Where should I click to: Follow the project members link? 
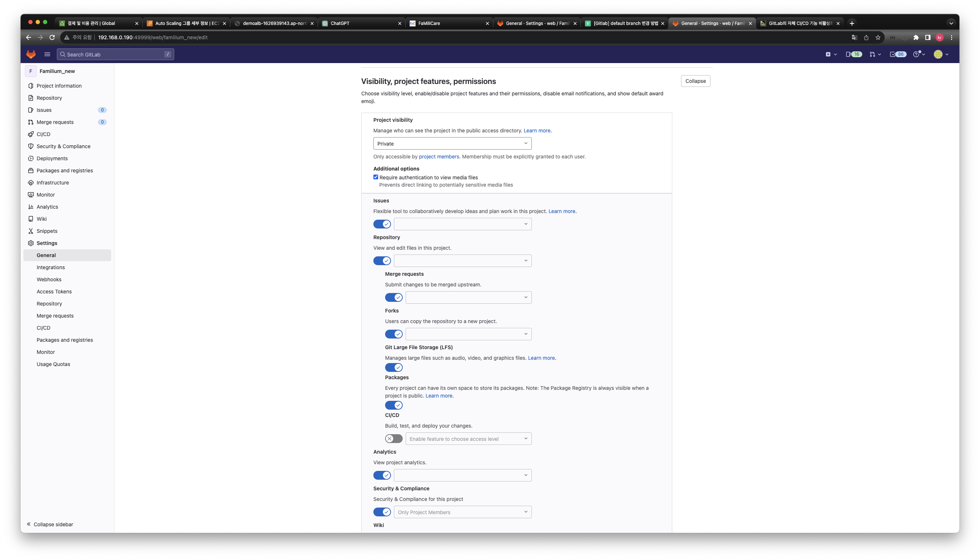(x=439, y=157)
